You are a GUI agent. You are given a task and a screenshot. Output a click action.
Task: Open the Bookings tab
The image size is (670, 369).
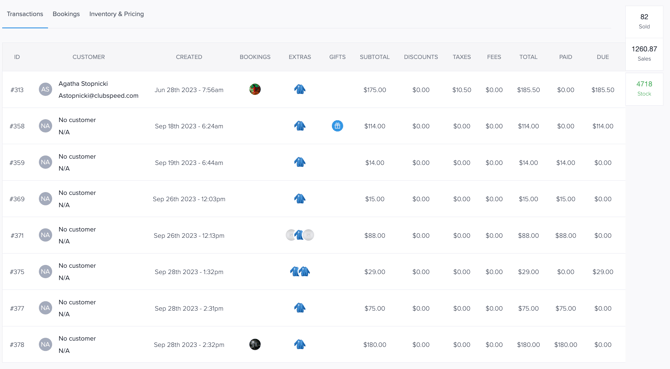pyautogui.click(x=66, y=14)
